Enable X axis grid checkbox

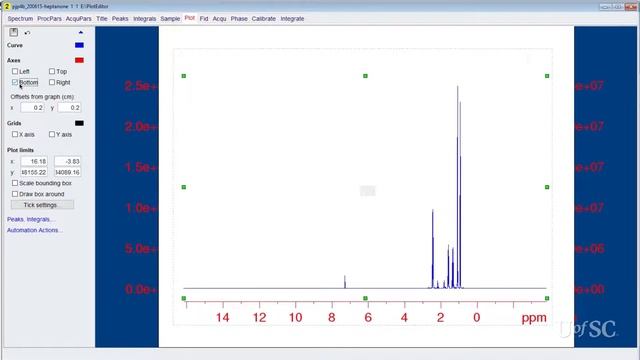point(15,134)
